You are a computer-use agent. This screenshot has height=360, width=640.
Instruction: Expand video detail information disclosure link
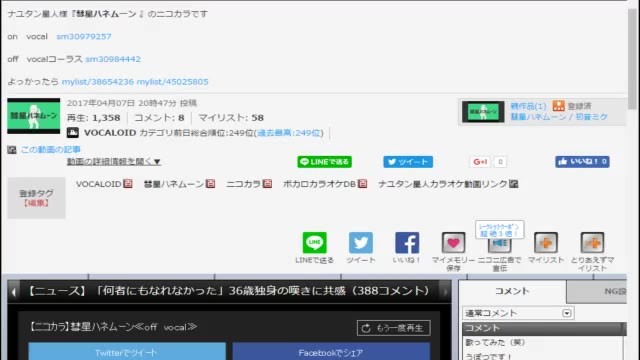point(114,162)
